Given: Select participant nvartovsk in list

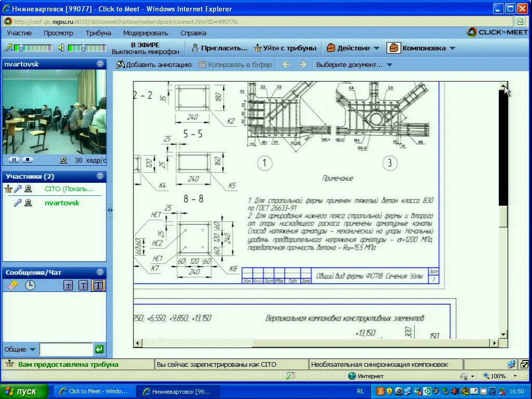Looking at the screenshot, I should [62, 203].
